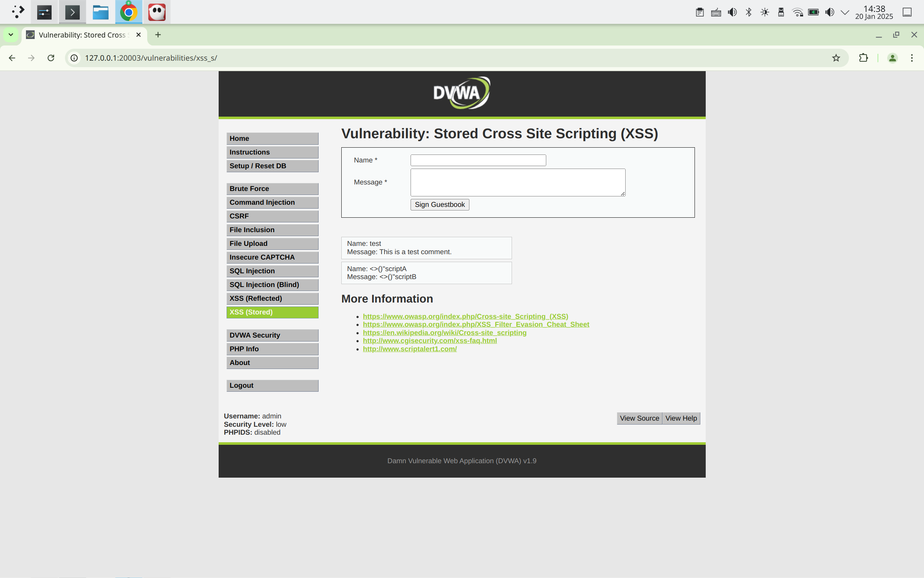Open file manager icon in taskbar
Image resolution: width=924 pixels, height=578 pixels.
(100, 12)
